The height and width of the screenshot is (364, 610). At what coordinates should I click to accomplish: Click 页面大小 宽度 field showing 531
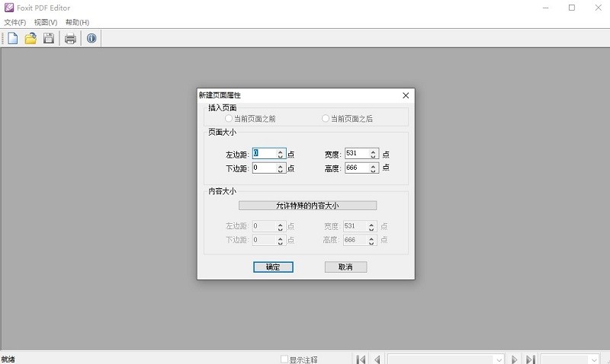pos(357,154)
